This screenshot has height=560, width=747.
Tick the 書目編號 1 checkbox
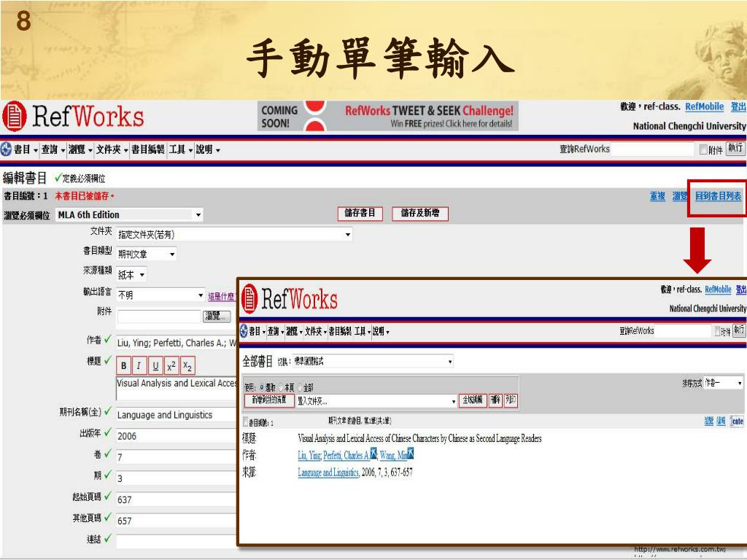(x=246, y=422)
